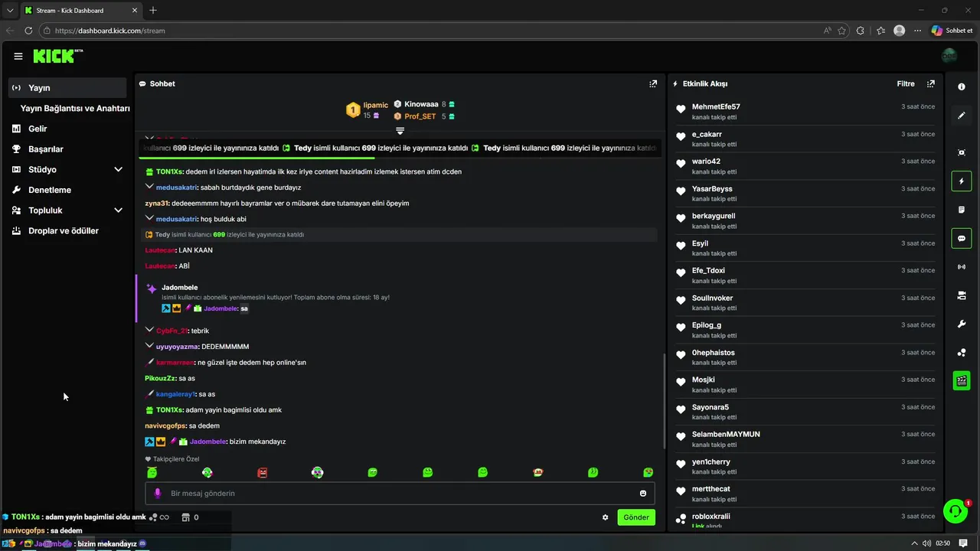Click the heart icon beside Epilog_g
Viewport: 980px width, 551px height.
click(681, 328)
